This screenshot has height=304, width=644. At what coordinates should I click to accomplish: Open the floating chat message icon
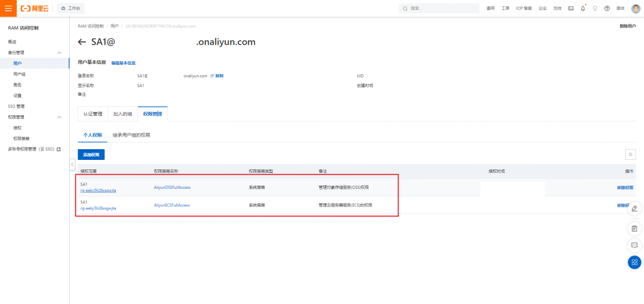point(635,245)
